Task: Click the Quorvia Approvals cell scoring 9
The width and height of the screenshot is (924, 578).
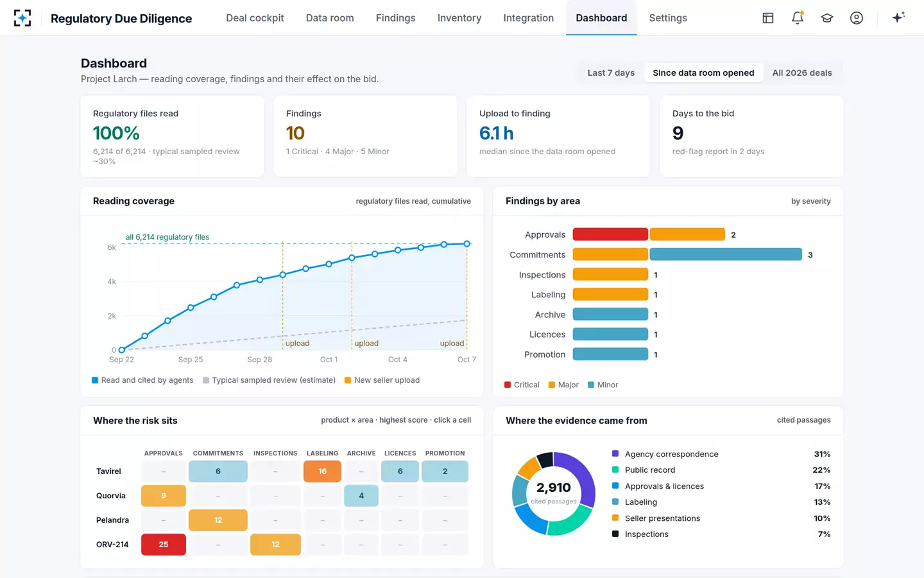Action: (164, 496)
